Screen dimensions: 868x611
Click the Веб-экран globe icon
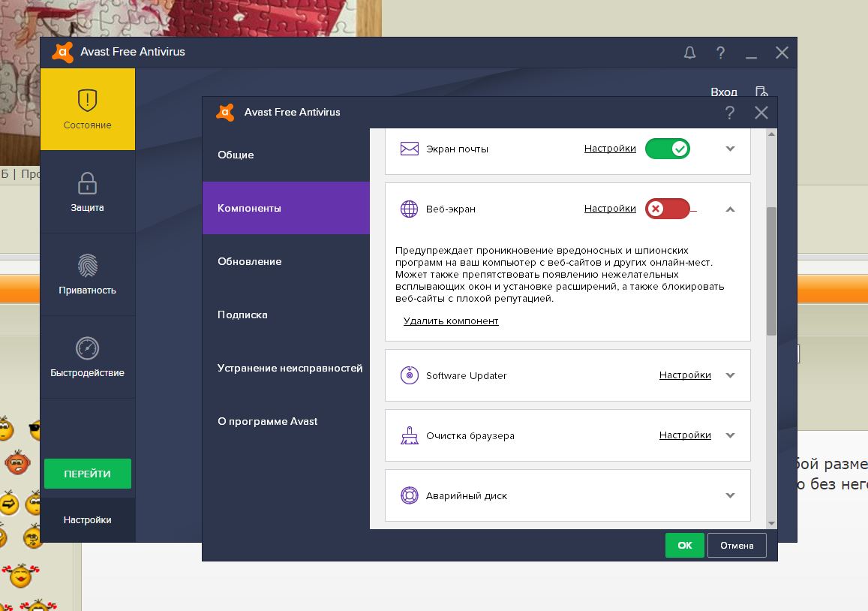(409, 209)
